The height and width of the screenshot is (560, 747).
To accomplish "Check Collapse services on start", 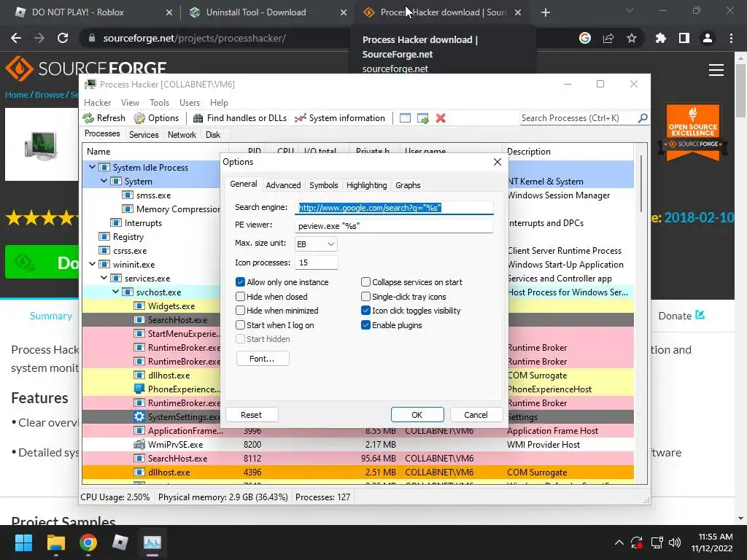I will pos(366,282).
